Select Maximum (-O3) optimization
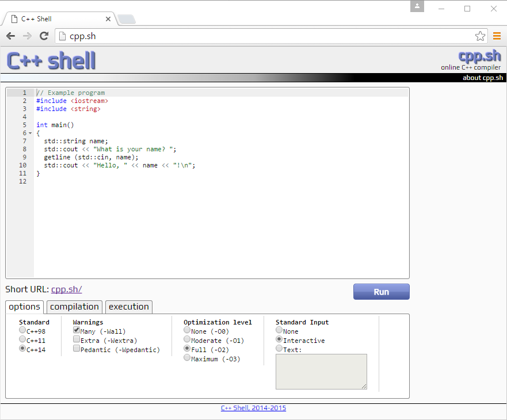This screenshot has height=420, width=507. tap(187, 357)
